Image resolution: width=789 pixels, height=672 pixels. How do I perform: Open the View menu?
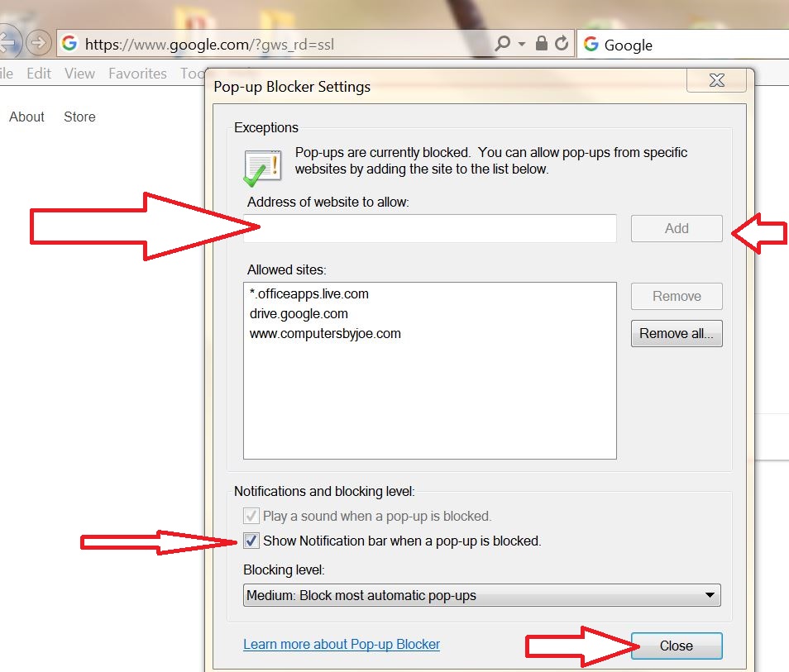[x=79, y=74]
